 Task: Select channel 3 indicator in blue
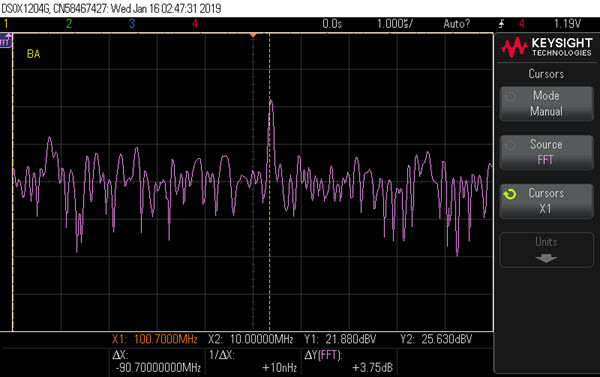point(132,24)
